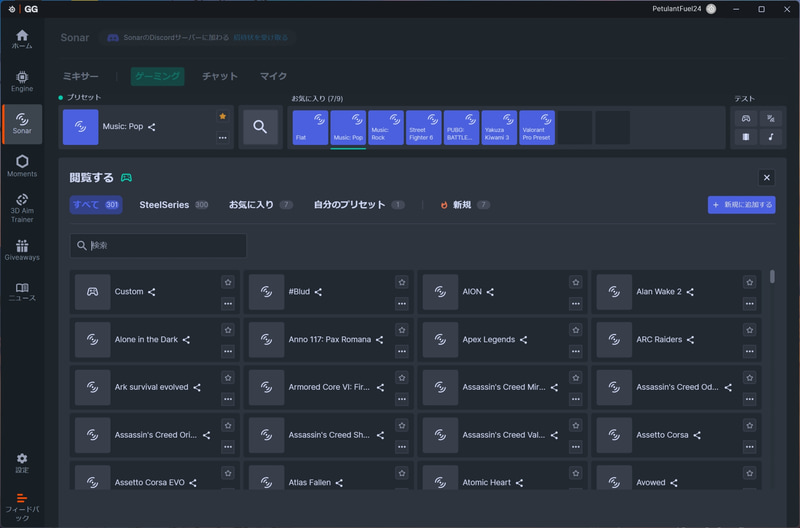Share the Avowed preset

674,483
